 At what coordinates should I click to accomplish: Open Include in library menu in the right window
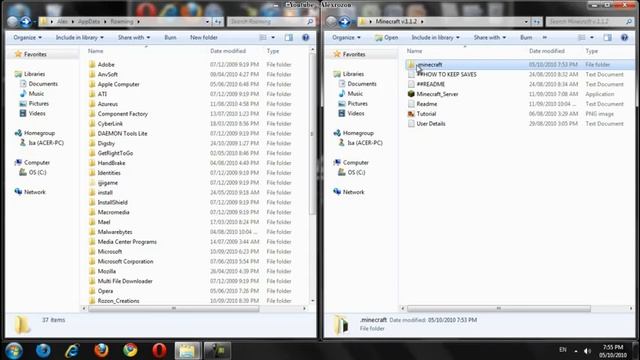[435, 38]
